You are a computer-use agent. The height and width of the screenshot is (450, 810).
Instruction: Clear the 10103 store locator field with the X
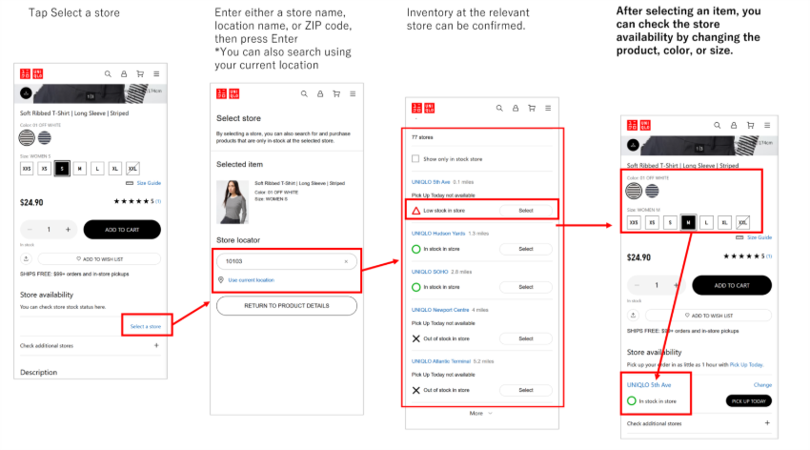coord(346,261)
